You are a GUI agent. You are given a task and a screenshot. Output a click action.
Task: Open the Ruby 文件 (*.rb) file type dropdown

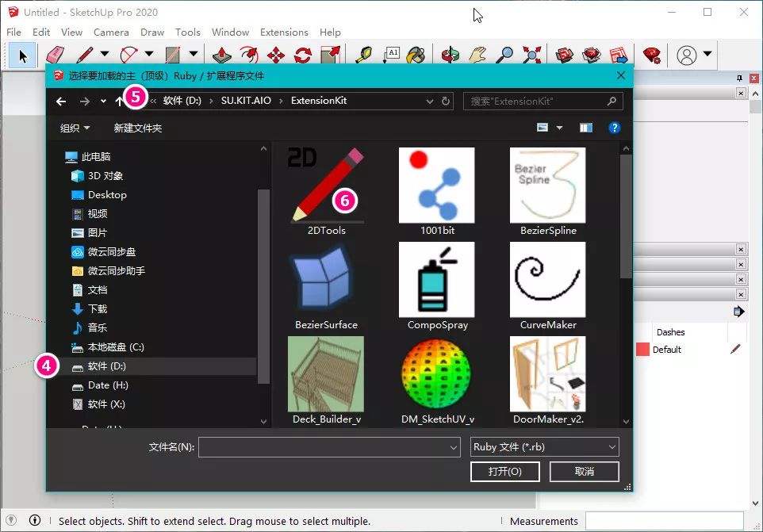[x=545, y=447]
